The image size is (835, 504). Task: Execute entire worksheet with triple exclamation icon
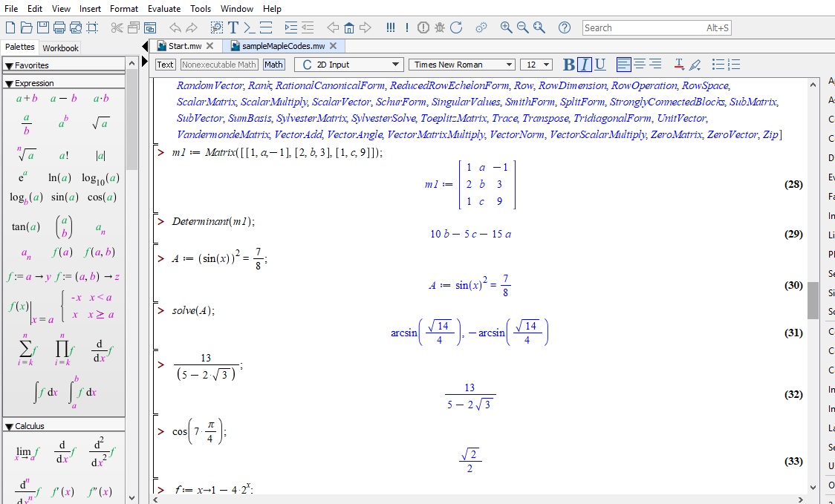(x=390, y=27)
